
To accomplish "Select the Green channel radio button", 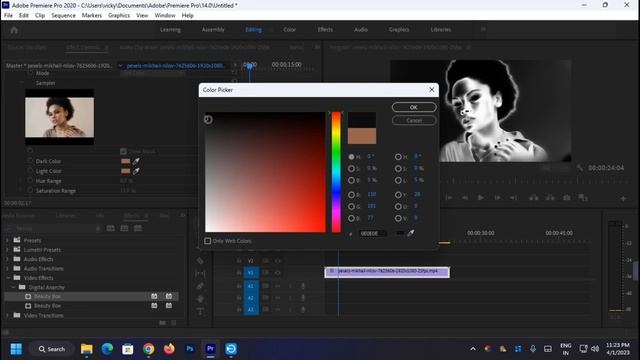I will (x=351, y=207).
